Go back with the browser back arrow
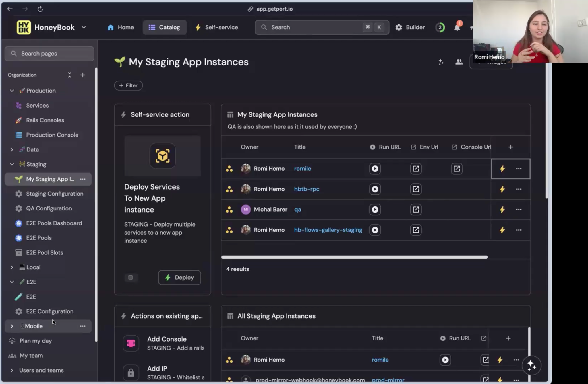588x384 pixels. pyautogui.click(x=10, y=9)
